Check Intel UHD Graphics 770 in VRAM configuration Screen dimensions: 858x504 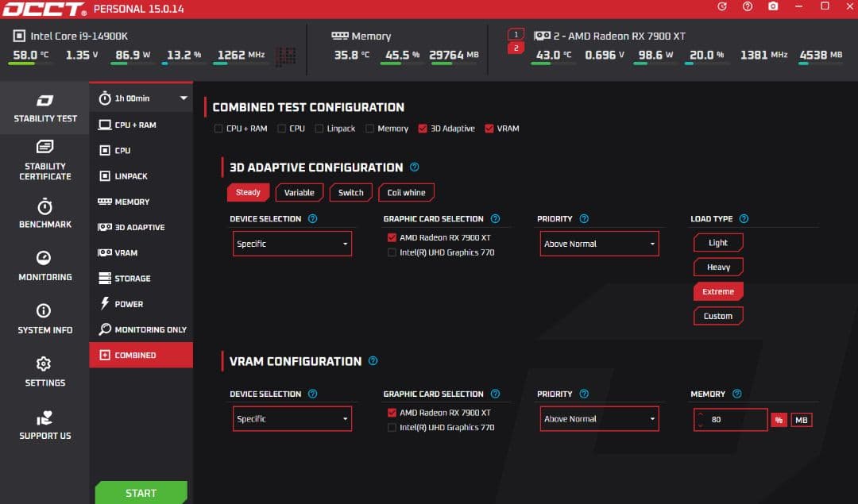[392, 428]
